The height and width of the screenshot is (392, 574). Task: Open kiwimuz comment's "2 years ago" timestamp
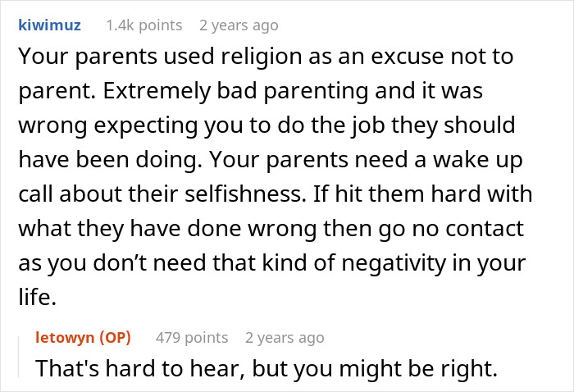(239, 25)
